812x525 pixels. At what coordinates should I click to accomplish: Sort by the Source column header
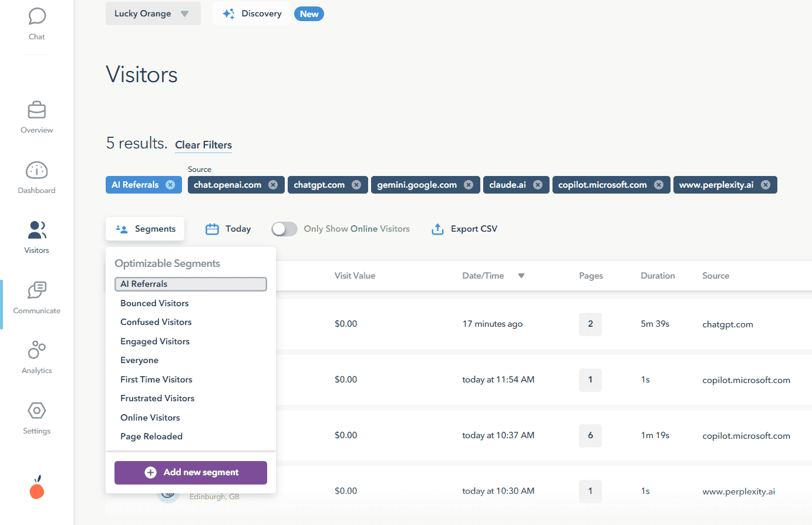(716, 276)
